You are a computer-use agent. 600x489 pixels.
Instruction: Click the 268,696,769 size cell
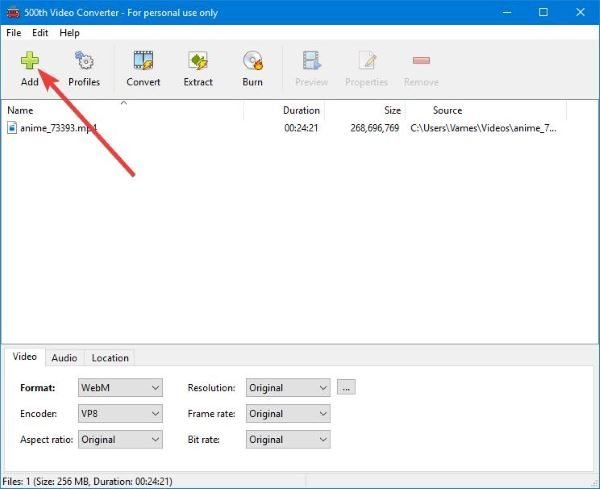(x=375, y=128)
